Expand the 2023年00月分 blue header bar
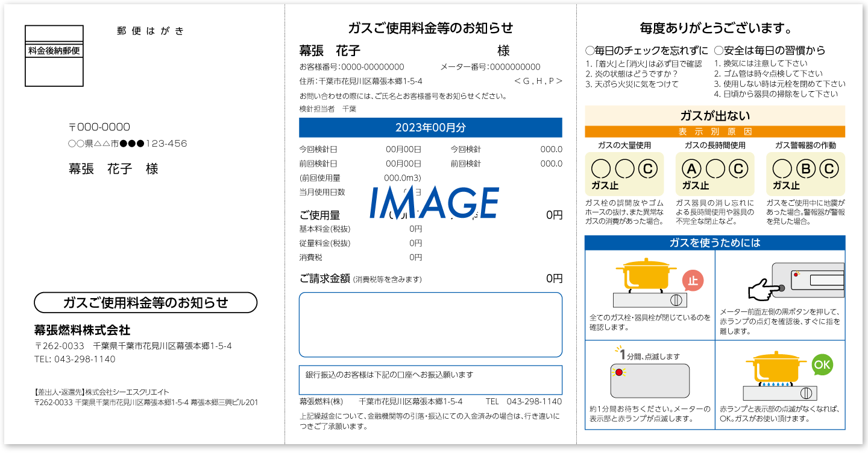 pyautogui.click(x=430, y=127)
